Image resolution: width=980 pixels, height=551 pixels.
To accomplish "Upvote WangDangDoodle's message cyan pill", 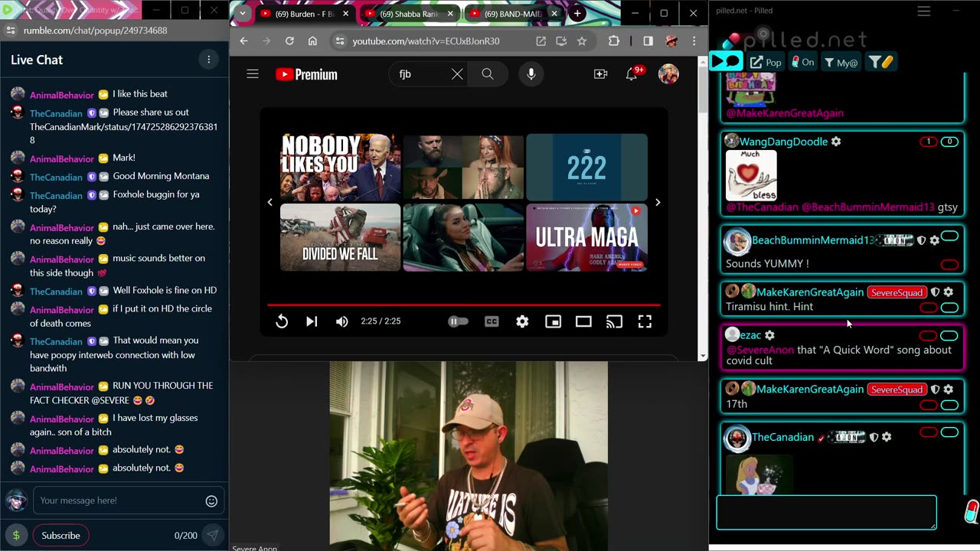I will 949,142.
